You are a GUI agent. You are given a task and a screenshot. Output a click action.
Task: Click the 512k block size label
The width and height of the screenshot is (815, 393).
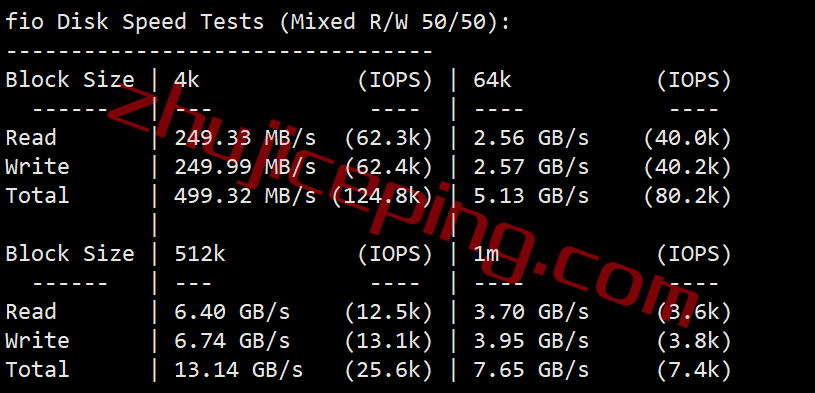200,254
